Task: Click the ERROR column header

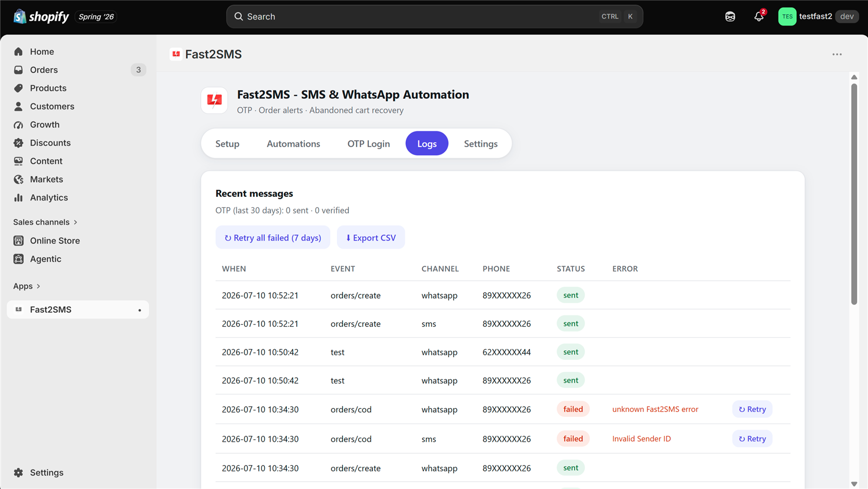Action: coord(625,269)
